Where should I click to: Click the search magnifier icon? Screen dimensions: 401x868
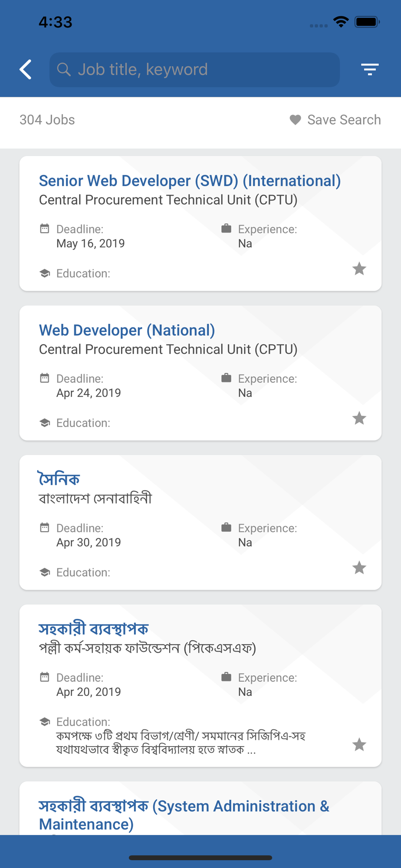coord(64,69)
